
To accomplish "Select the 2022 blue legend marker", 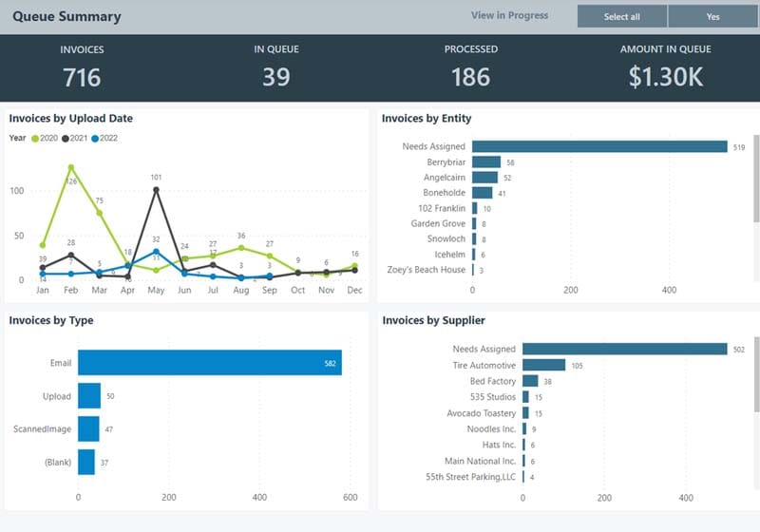I will click(96, 139).
